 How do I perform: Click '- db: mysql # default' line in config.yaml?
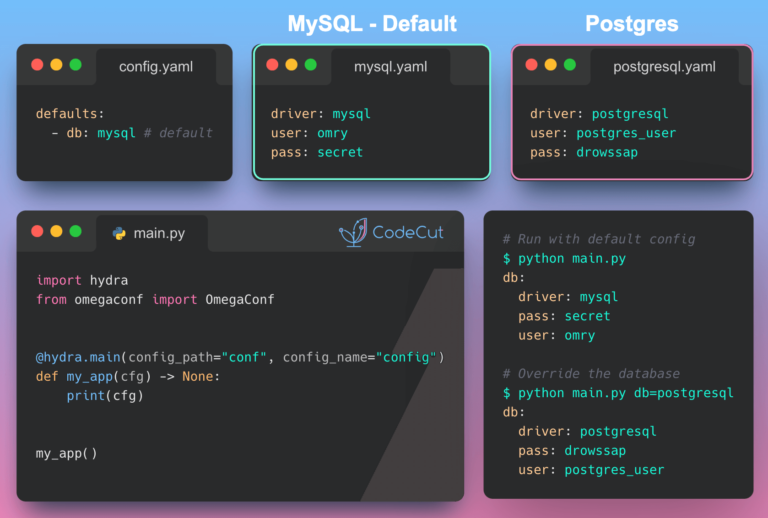pyautogui.click(x=132, y=133)
